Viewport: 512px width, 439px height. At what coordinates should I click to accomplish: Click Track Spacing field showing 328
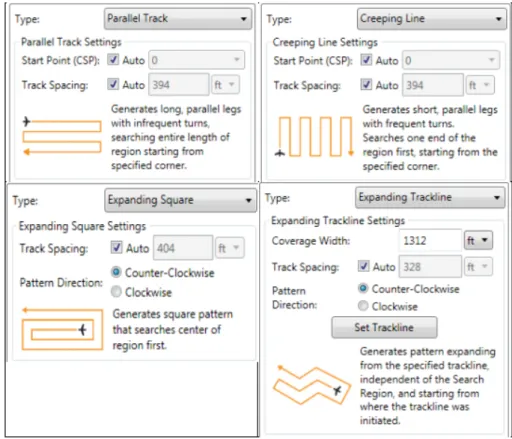(430, 267)
